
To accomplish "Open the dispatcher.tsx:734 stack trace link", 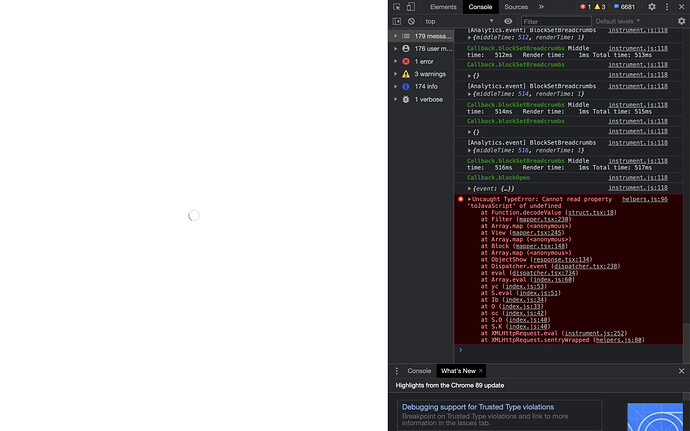I will click(543, 273).
